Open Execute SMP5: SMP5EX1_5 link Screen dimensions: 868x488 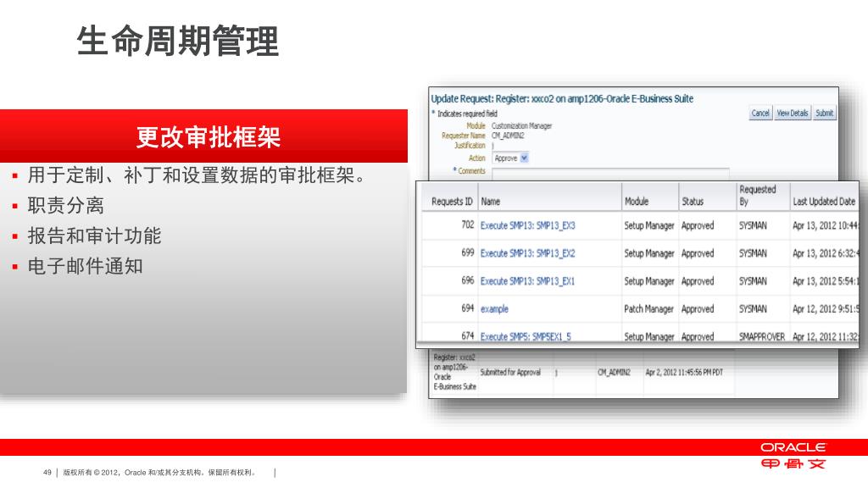pos(526,336)
